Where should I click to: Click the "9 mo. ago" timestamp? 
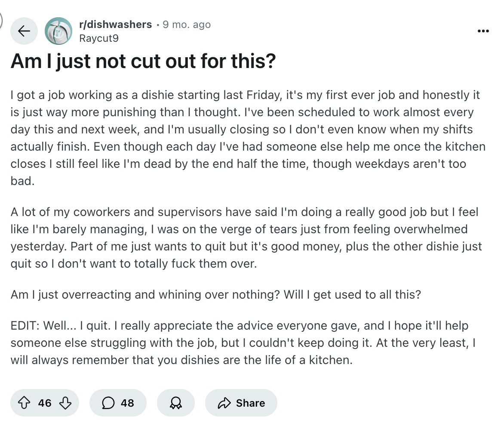pyautogui.click(x=187, y=25)
